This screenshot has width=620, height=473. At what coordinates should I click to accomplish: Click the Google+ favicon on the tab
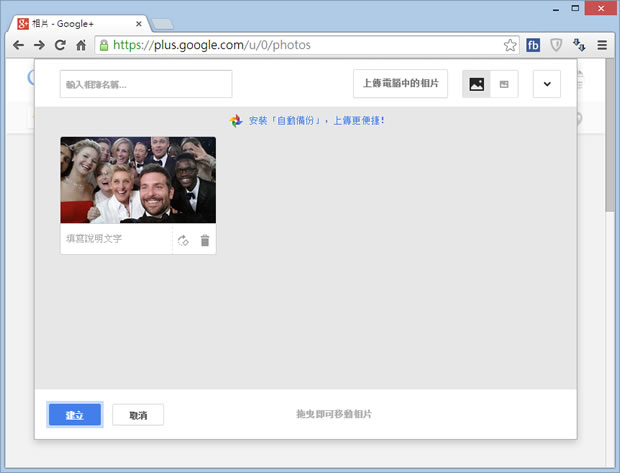click(23, 24)
